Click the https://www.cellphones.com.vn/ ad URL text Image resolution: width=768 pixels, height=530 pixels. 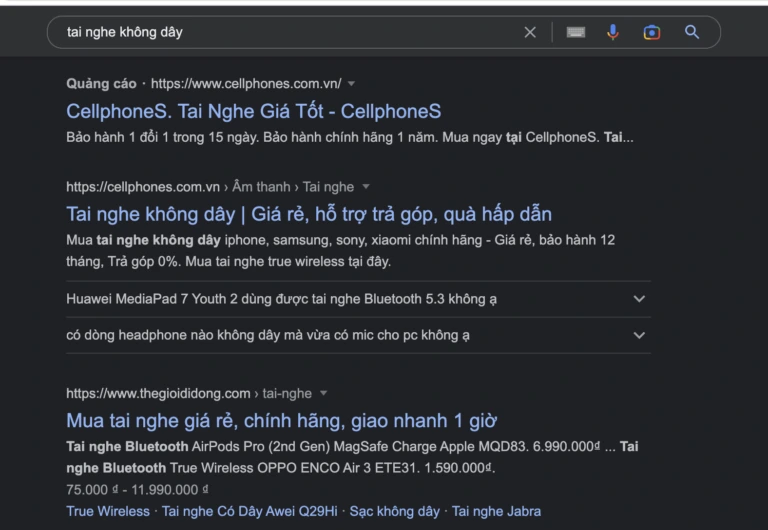point(246,84)
